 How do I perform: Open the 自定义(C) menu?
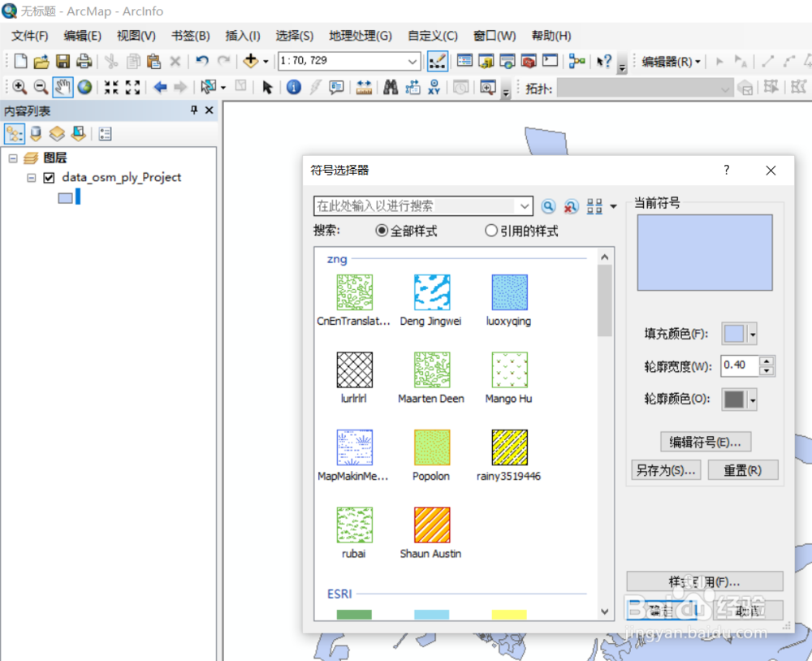[x=433, y=36]
